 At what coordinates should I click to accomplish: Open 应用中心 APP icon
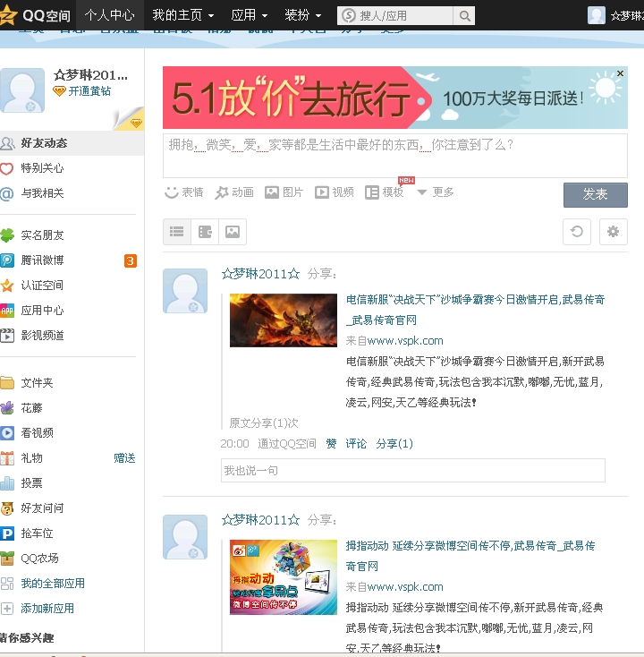tap(7, 311)
